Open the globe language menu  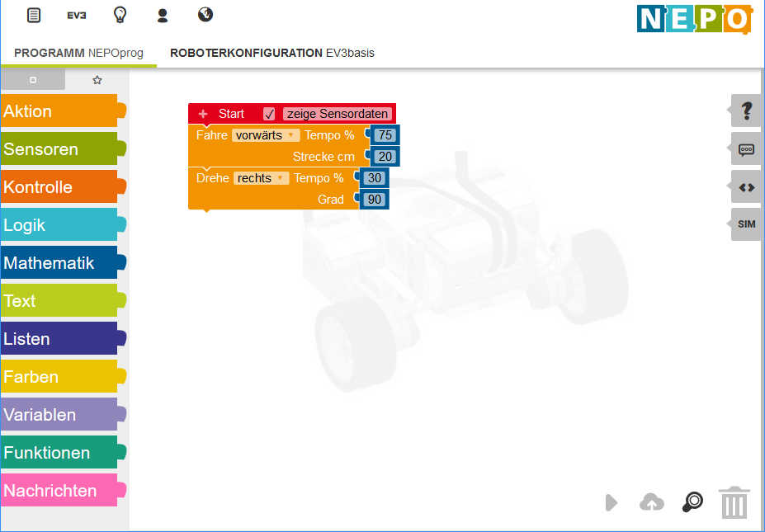click(x=205, y=15)
